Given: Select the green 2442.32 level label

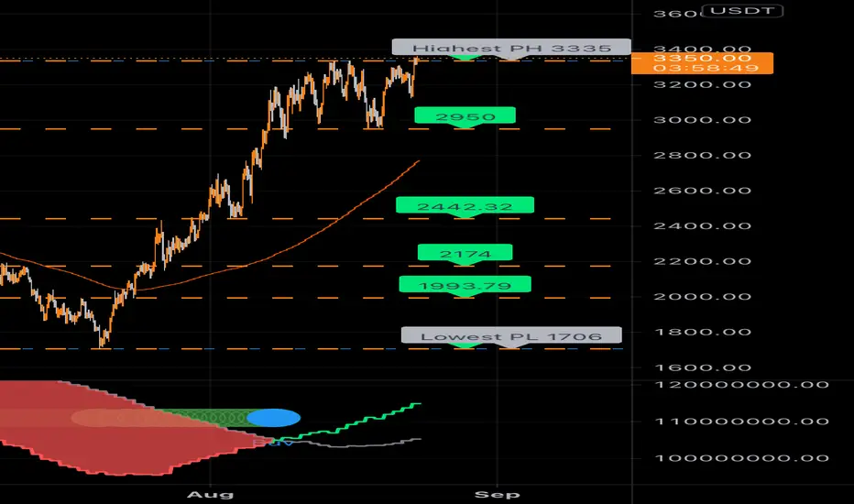Looking at the screenshot, I should (465, 206).
